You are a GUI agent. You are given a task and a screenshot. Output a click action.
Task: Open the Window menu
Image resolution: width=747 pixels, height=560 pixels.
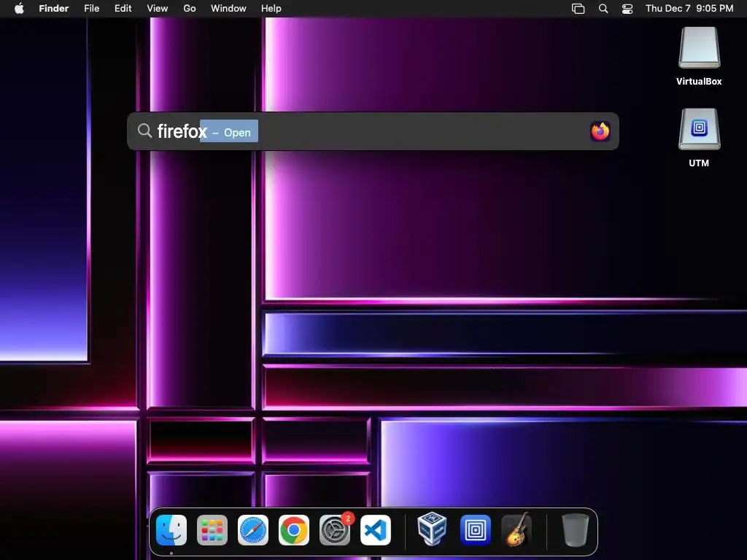(x=228, y=9)
